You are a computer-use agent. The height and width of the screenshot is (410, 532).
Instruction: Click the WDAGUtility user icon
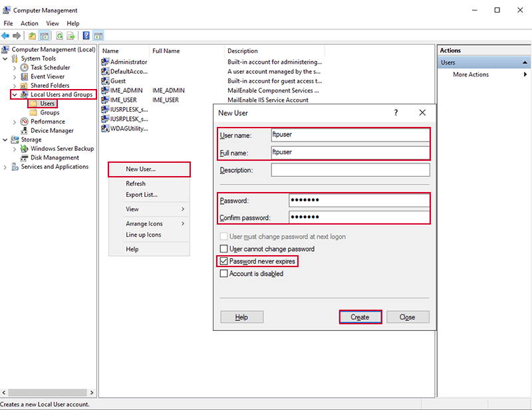[105, 128]
